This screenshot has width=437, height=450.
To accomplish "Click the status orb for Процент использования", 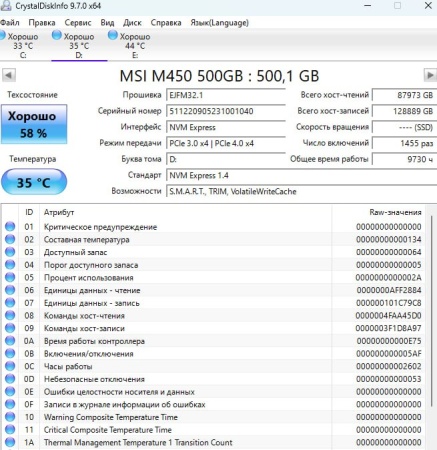I will click(10, 277).
